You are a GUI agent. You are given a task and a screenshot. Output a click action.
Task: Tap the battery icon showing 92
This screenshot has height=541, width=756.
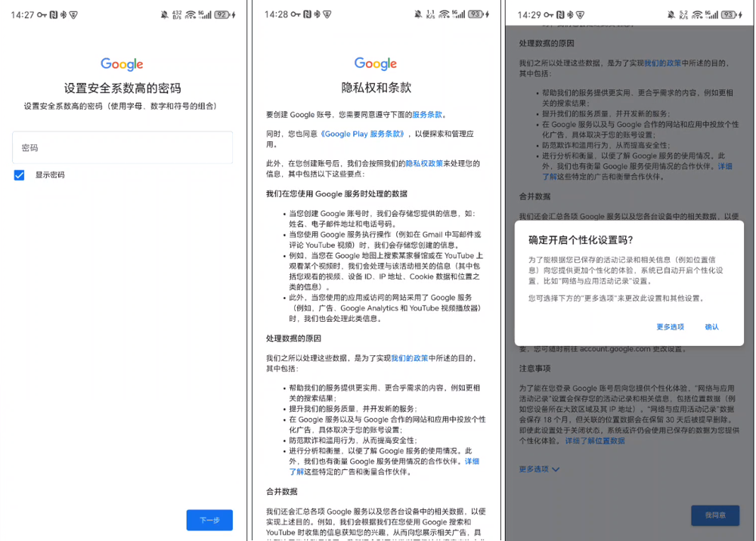[222, 14]
